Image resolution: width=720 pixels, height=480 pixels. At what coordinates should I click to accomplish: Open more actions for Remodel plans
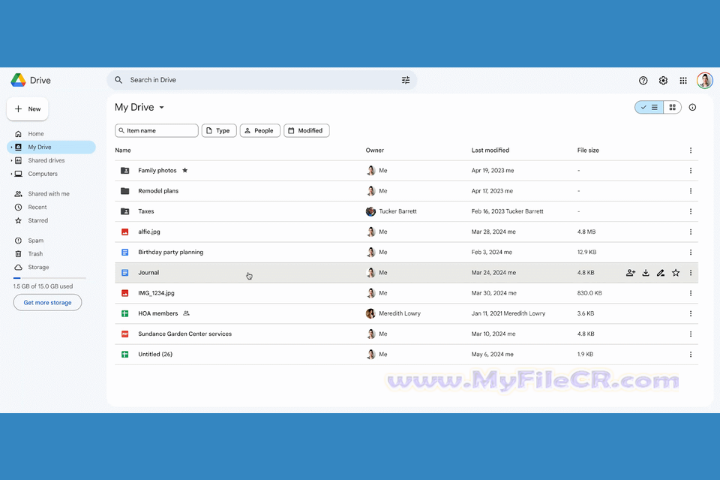click(x=691, y=191)
